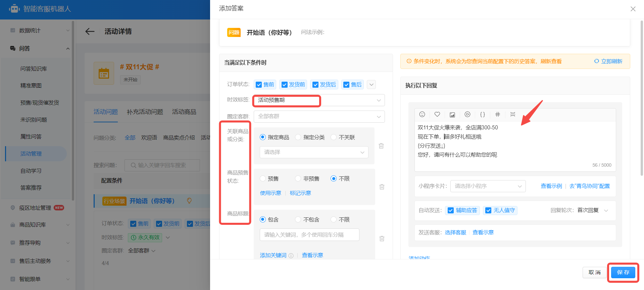The image size is (644, 290).
Task: Click the 推荐导购 sidebar icon
Action: [13, 243]
